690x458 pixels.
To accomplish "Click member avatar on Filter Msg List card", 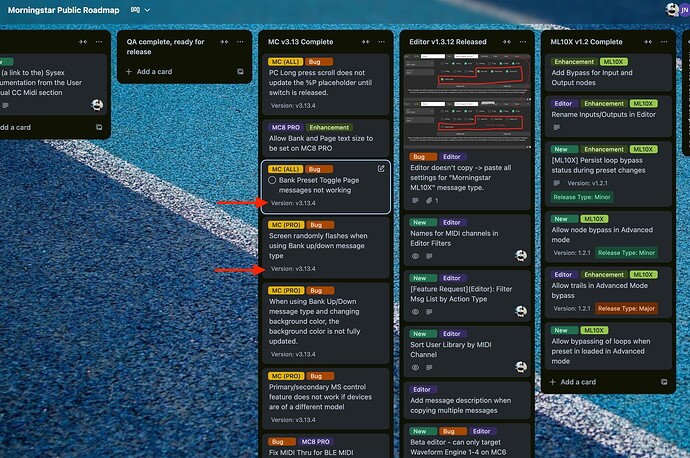I will [521, 311].
